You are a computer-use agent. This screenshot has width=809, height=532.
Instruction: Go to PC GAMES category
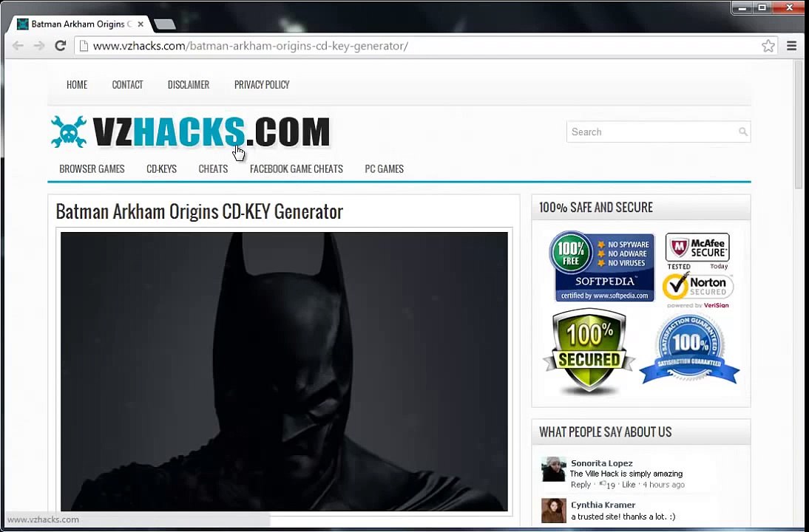point(385,169)
